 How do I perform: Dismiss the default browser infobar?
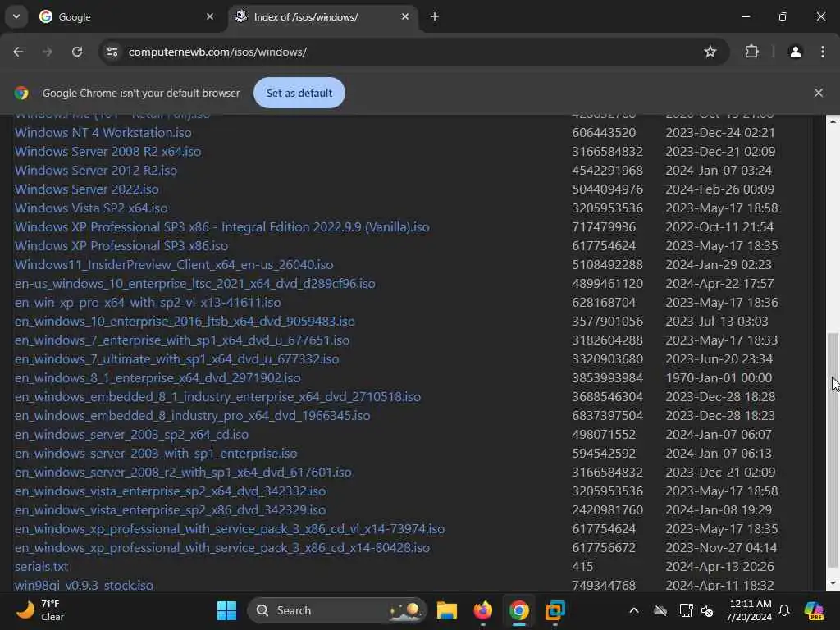(x=818, y=93)
